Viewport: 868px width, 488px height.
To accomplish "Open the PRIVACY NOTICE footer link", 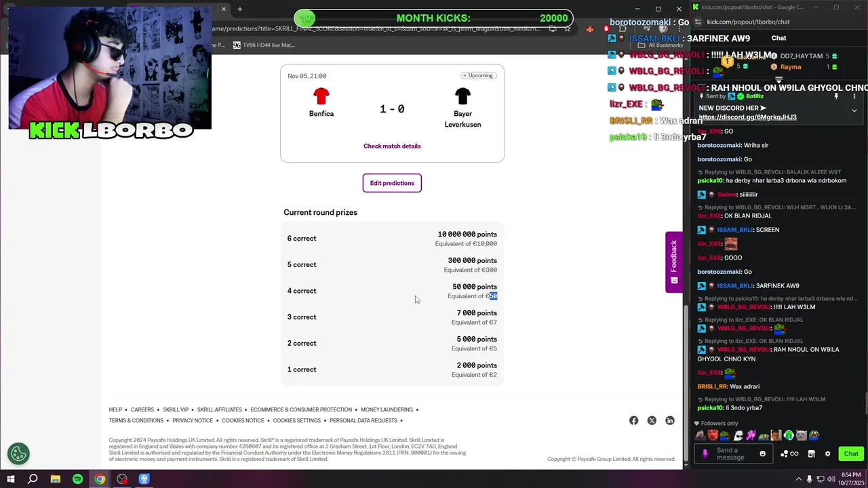I will pyautogui.click(x=193, y=421).
